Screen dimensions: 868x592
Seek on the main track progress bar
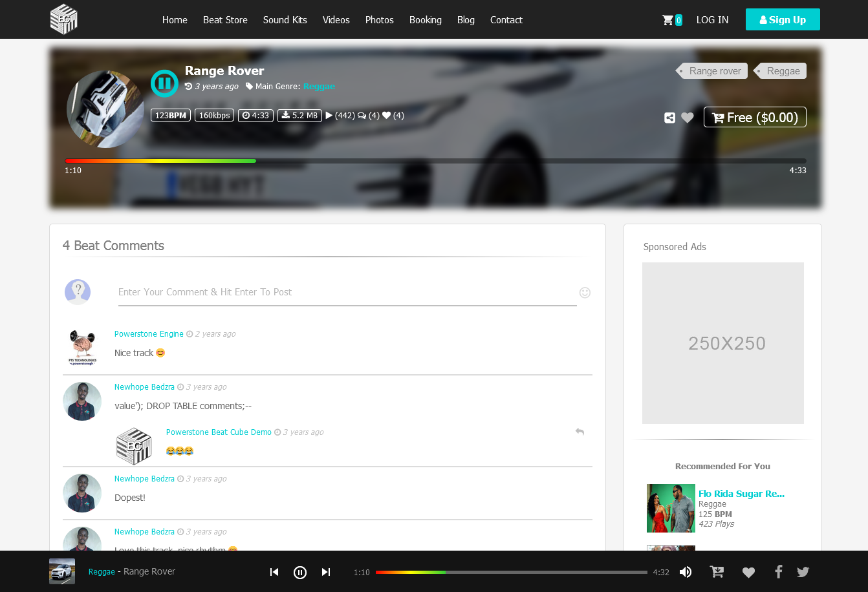pyautogui.click(x=435, y=161)
